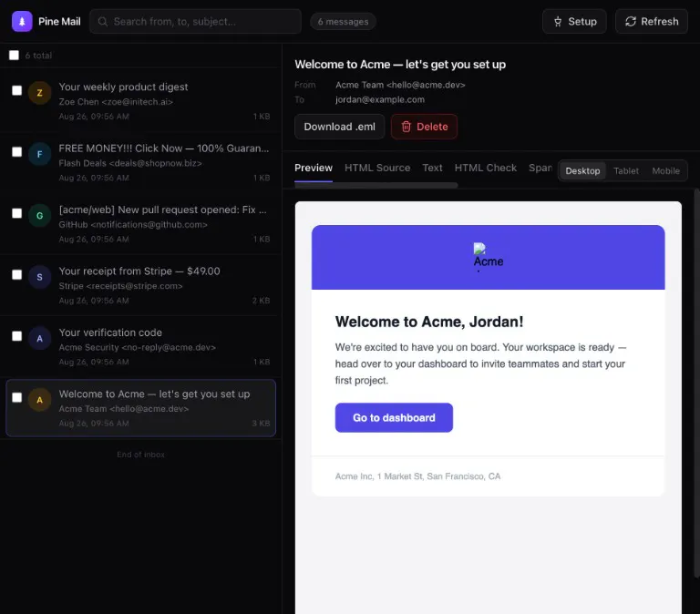Click the 6 messages badge

click(x=343, y=22)
